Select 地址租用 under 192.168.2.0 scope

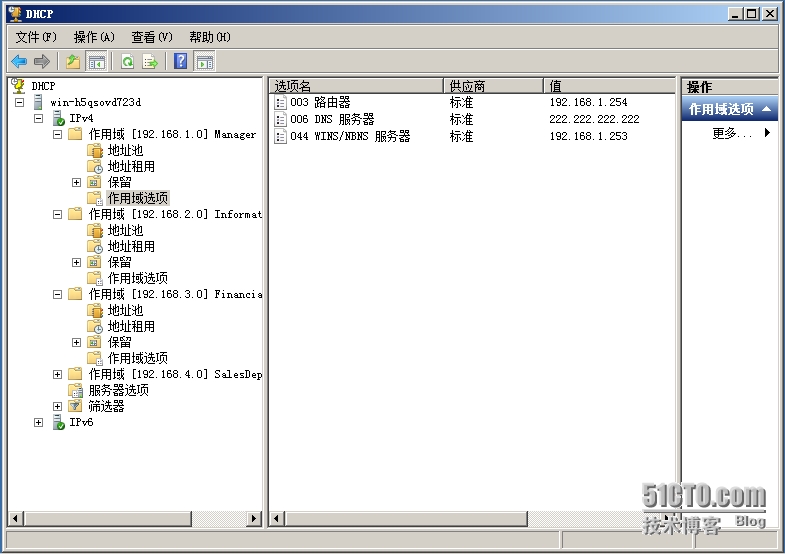click(x=131, y=246)
